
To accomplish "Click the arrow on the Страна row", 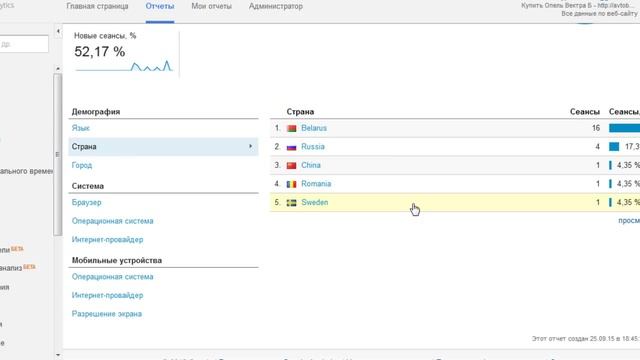I will pyautogui.click(x=250, y=146).
